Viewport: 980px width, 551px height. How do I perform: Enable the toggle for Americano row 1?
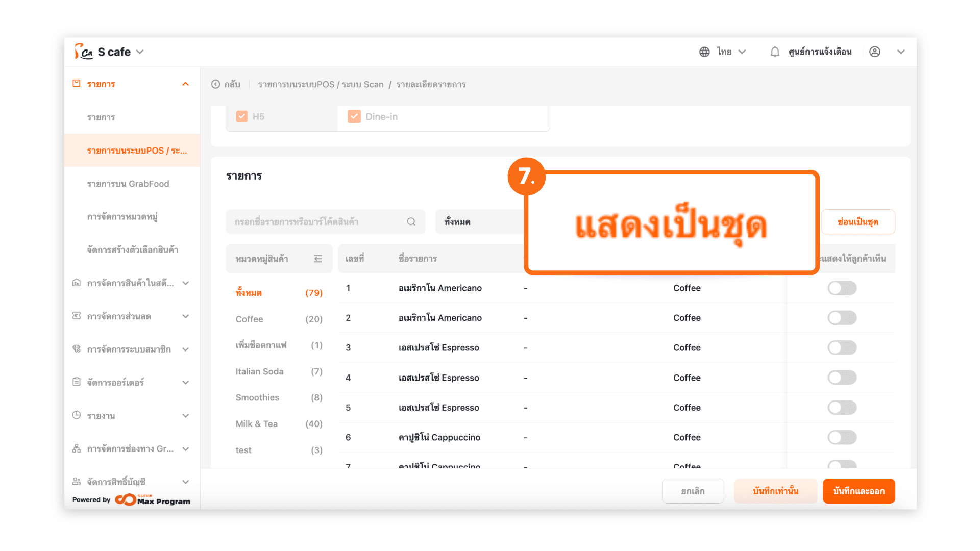coord(842,288)
